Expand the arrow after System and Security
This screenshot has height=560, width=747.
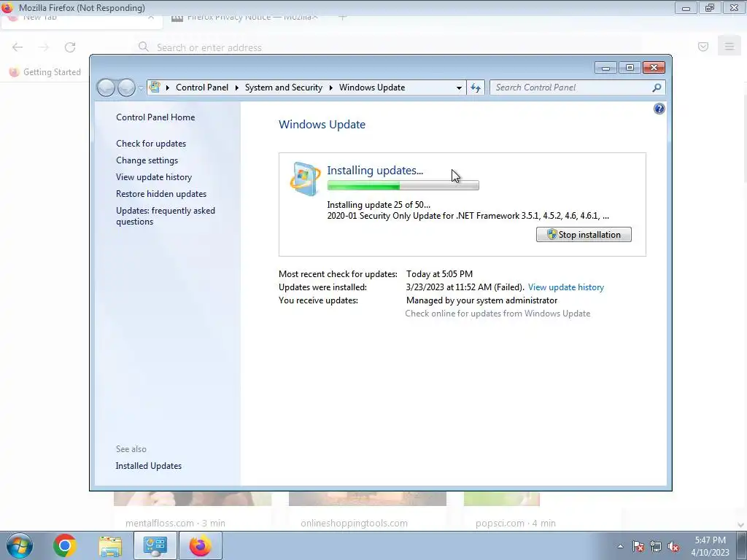pos(330,87)
